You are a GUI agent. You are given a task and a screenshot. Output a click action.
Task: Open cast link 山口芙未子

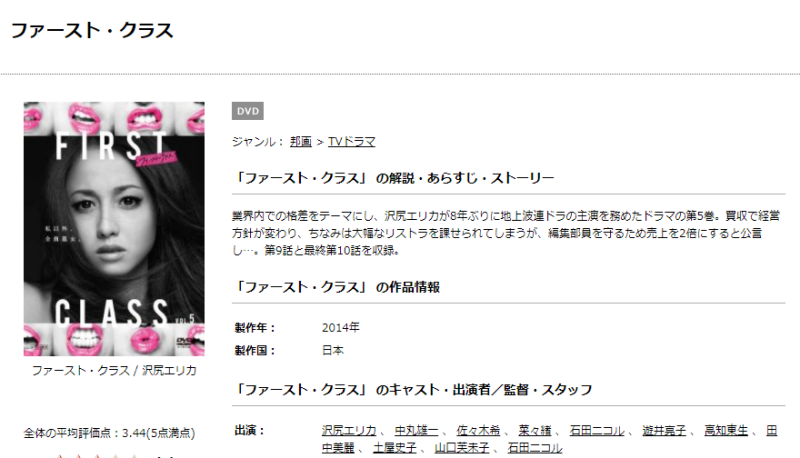pos(462,448)
